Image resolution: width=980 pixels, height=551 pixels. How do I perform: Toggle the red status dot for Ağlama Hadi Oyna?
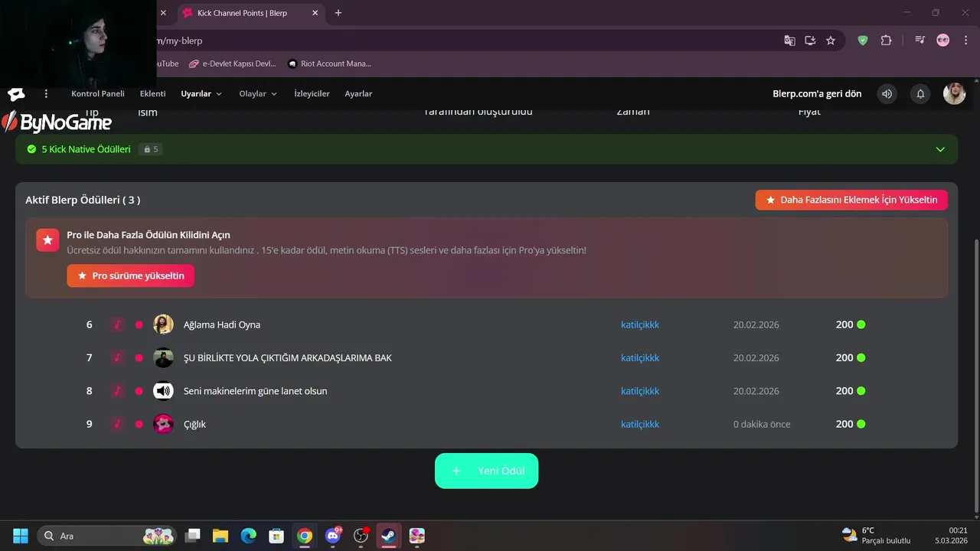[139, 324]
